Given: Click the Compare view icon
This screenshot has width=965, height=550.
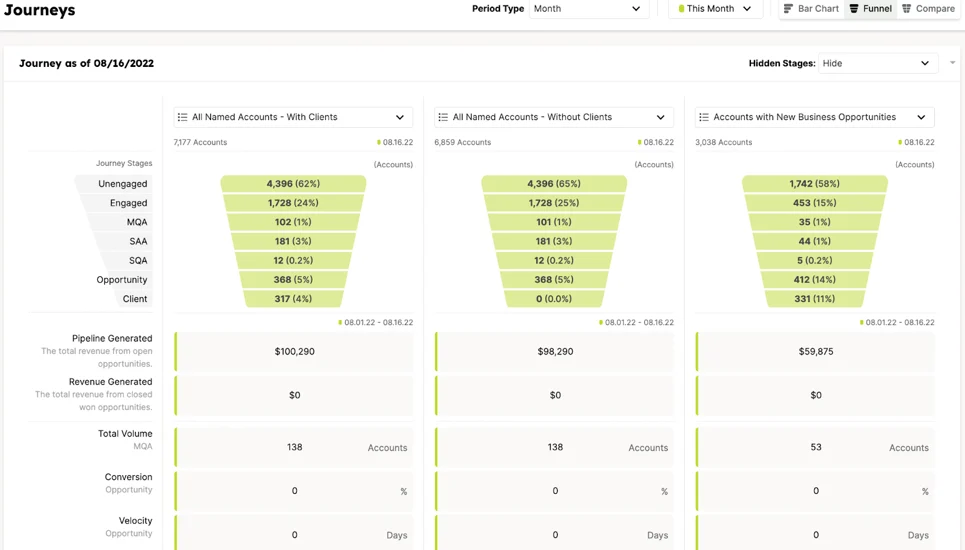Looking at the screenshot, I should pyautogui.click(x=907, y=9).
